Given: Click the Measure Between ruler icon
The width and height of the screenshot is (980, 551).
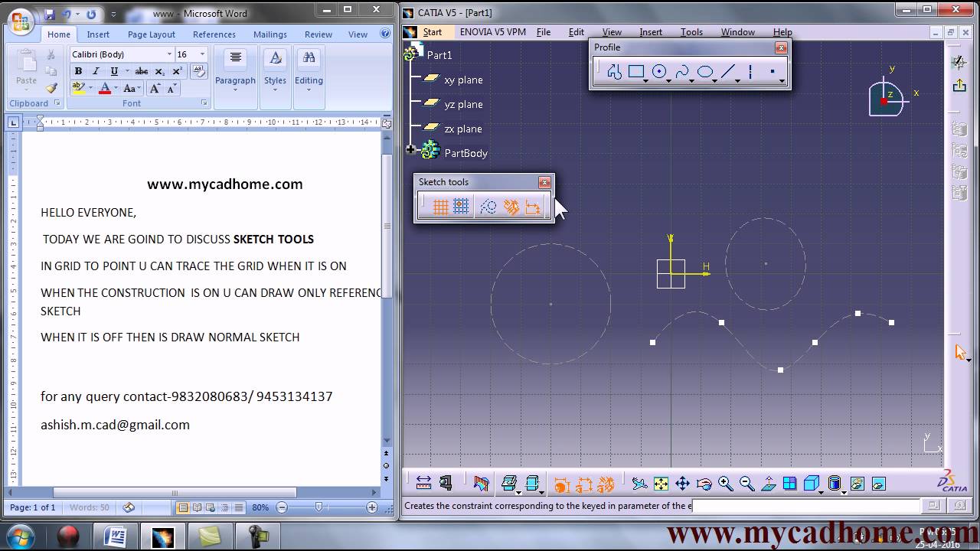Looking at the screenshot, I should pos(423,483).
